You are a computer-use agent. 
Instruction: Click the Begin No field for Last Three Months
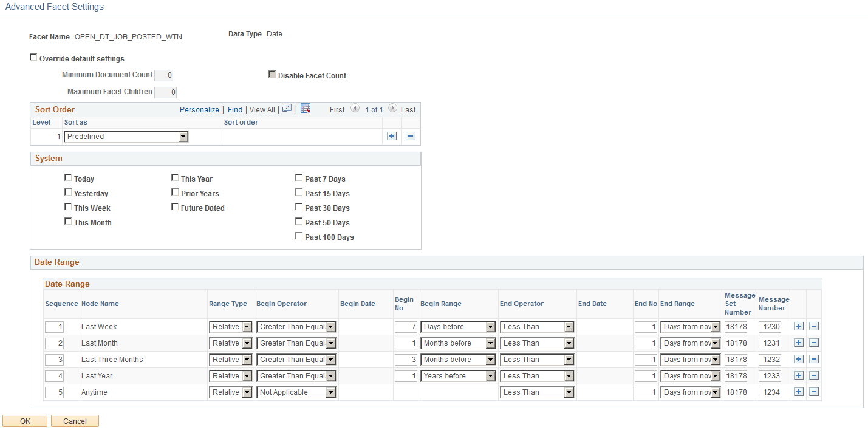pyautogui.click(x=406, y=359)
